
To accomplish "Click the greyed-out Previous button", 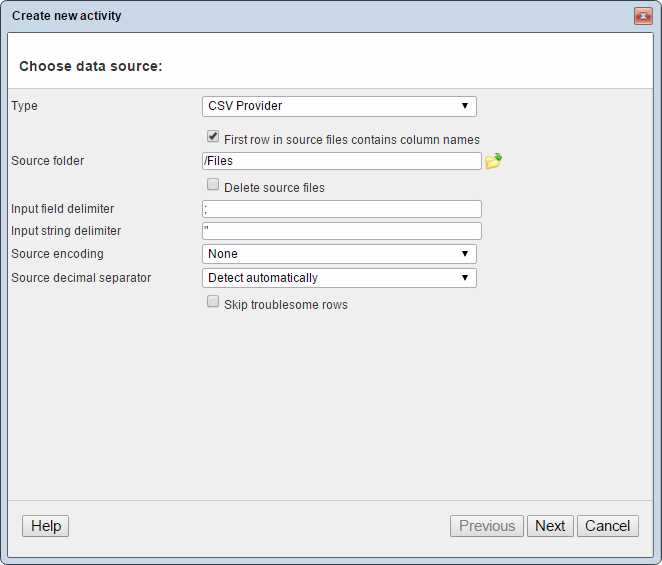I will coord(487,526).
